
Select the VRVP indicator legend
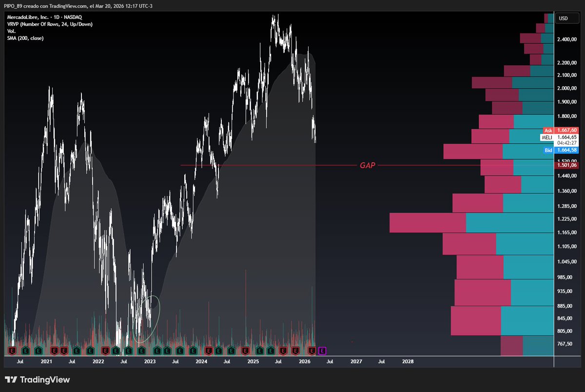(x=49, y=24)
